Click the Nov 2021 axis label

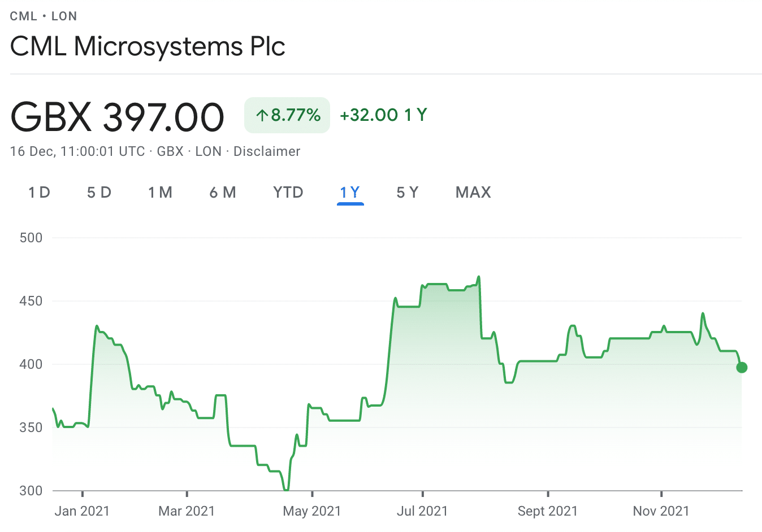(x=661, y=511)
